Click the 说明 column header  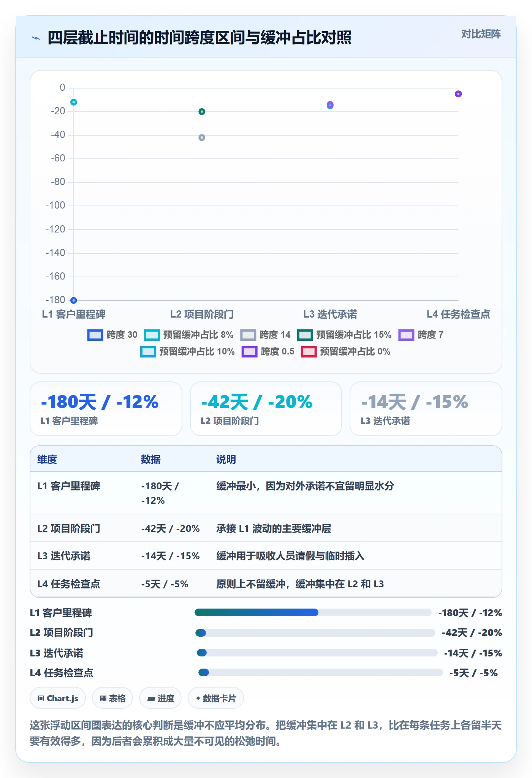point(226,459)
